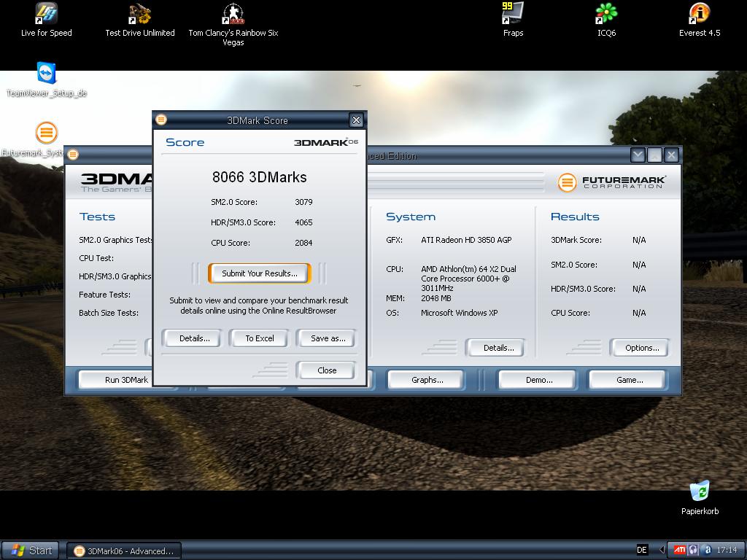This screenshot has height=560, width=747.
Task: Click the 17:14 system clock
Action: tap(727, 550)
